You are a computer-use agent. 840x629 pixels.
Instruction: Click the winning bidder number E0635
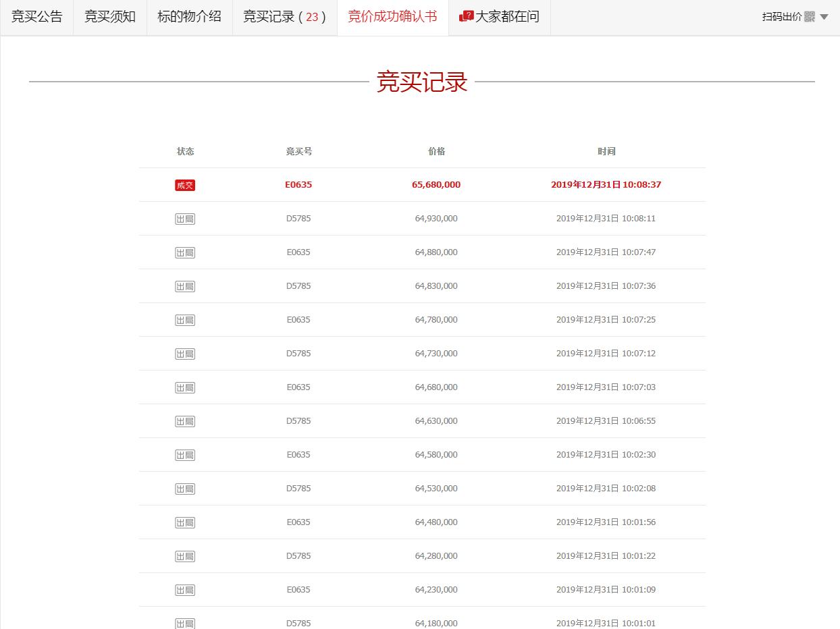[x=298, y=184]
